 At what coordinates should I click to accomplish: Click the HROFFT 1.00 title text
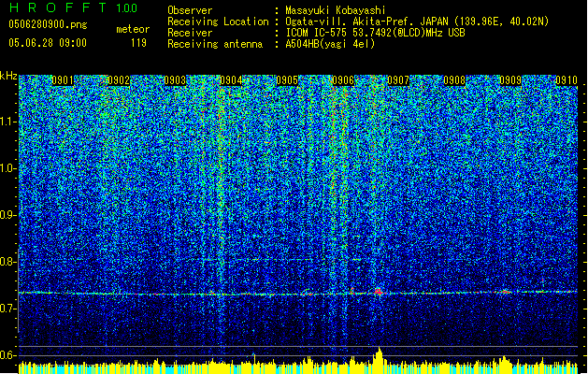[x=74, y=7]
